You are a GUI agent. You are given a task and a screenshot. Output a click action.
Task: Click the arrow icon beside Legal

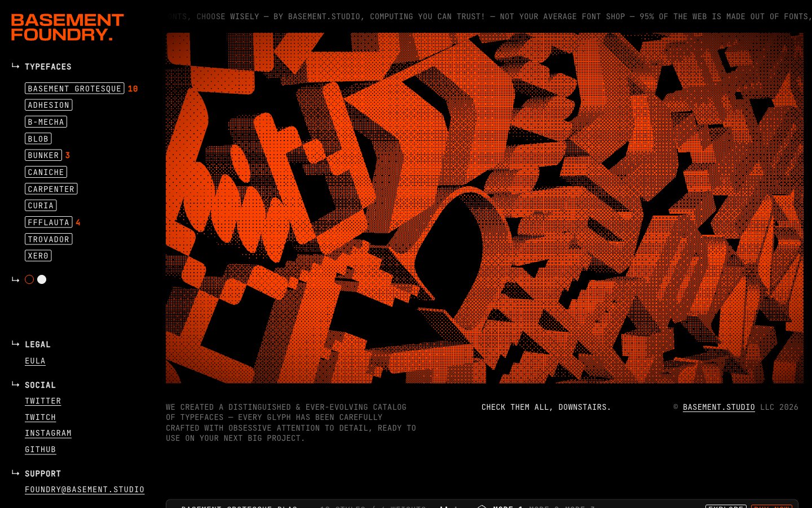pos(16,344)
